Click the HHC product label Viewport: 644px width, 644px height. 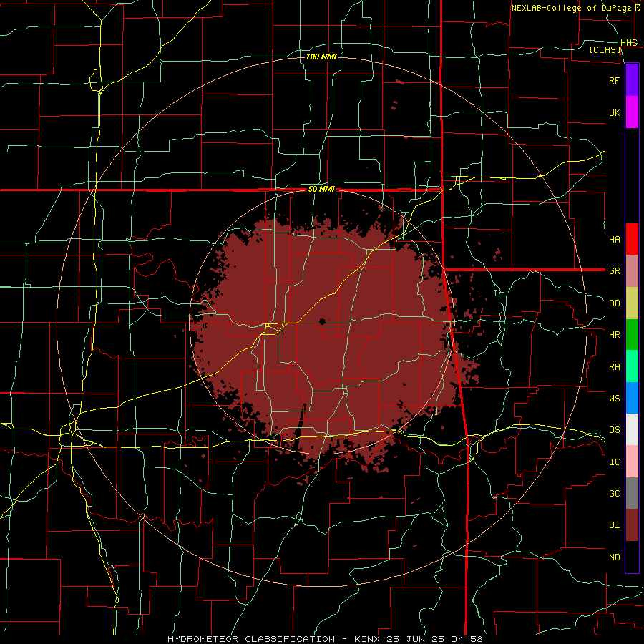[x=628, y=43]
